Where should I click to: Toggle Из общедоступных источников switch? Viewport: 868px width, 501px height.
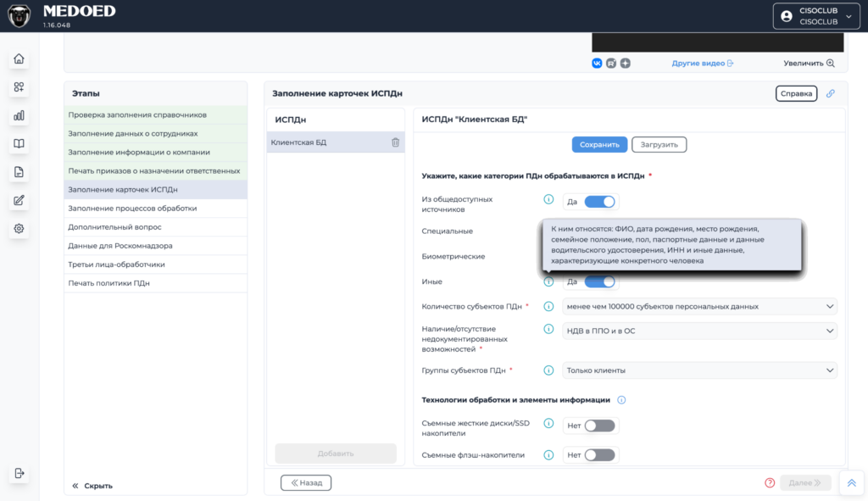[x=600, y=202]
